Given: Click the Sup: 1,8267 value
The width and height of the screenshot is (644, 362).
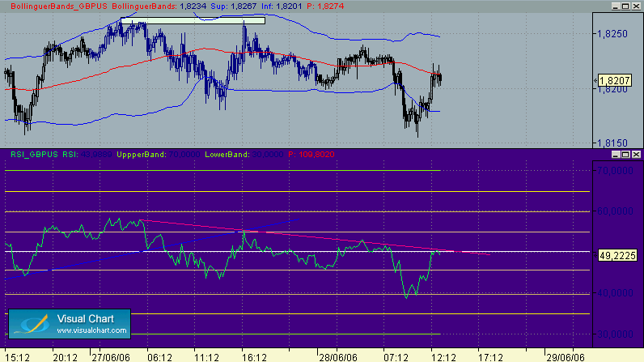Looking at the screenshot, I should coord(233,6).
